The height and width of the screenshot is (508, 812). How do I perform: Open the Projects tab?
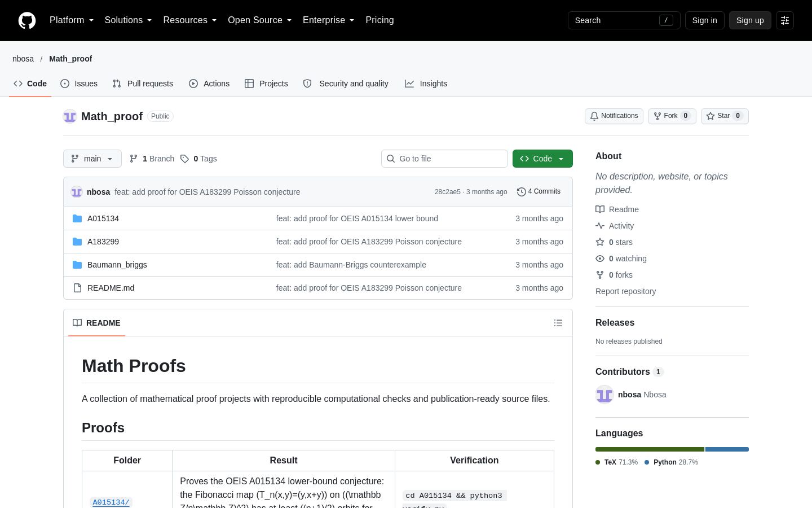[x=266, y=84]
